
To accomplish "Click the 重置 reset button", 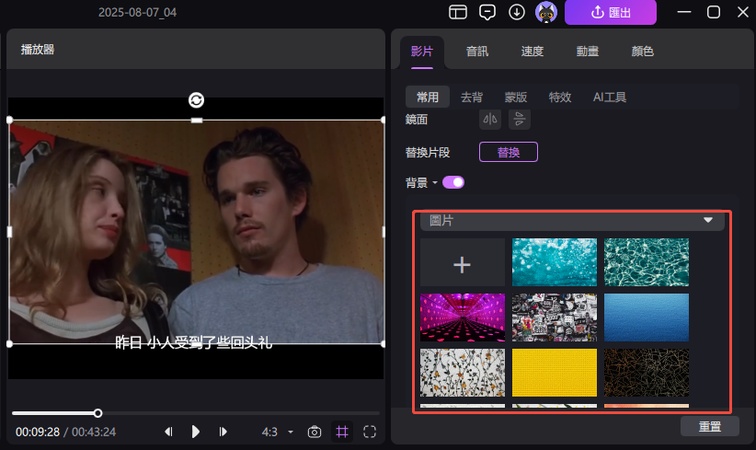I will (709, 426).
